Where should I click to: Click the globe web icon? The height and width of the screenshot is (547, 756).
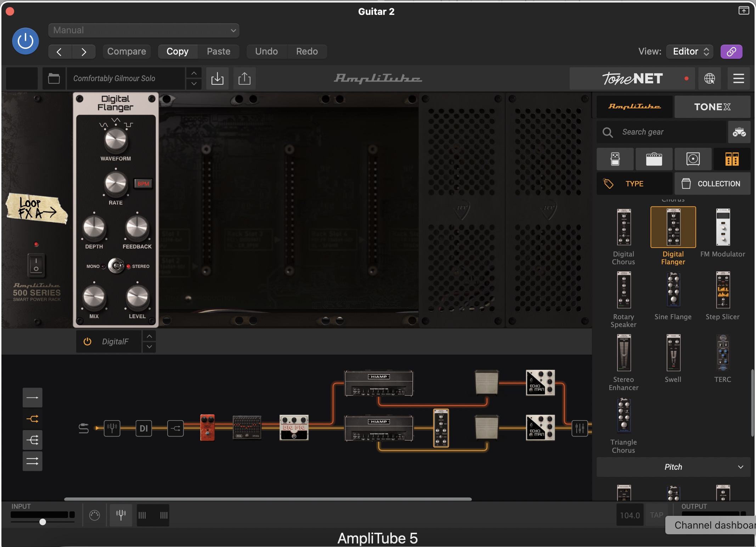click(709, 78)
